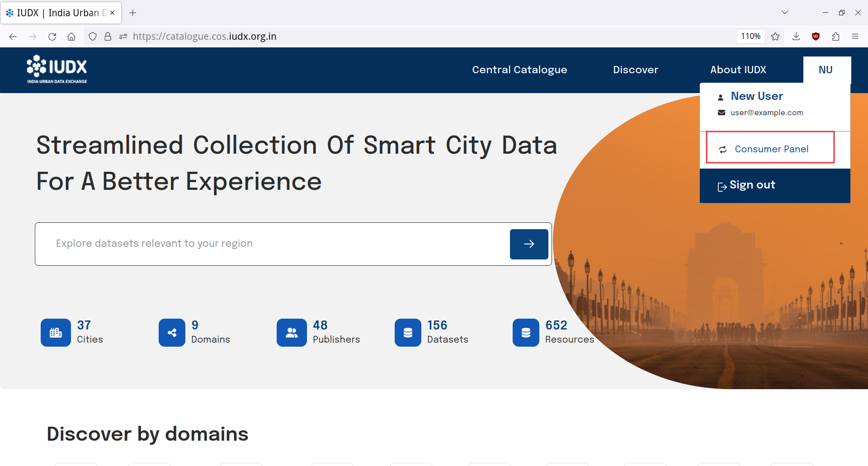Viewport: 868px width, 466px height.
Task: Collapse the NU user profile dropdown
Action: click(826, 70)
